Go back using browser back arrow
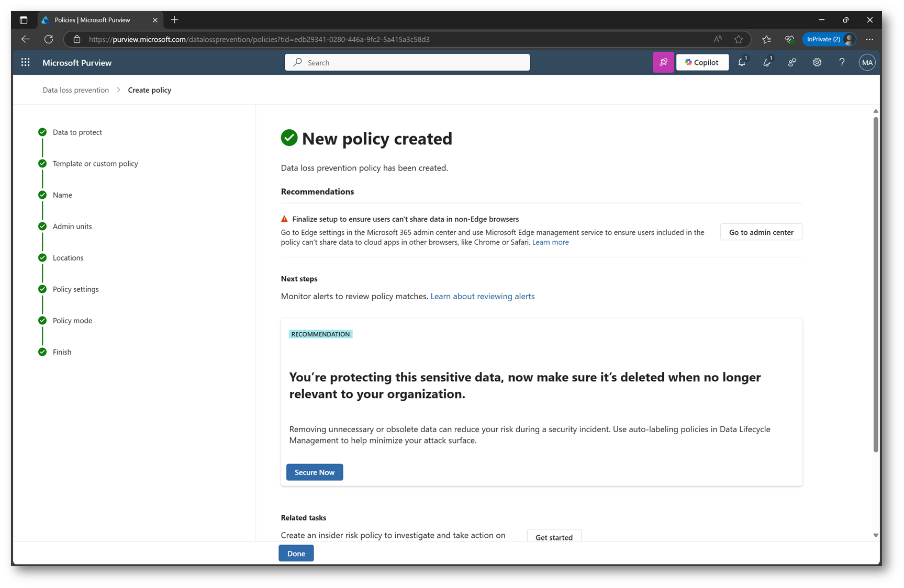This screenshot has width=904, height=588. click(25, 39)
